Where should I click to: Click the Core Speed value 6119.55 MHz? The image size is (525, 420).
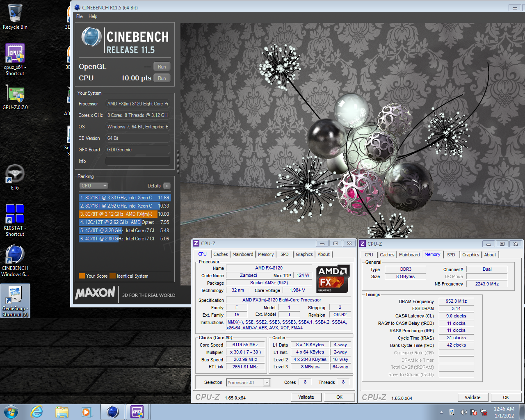(245, 345)
